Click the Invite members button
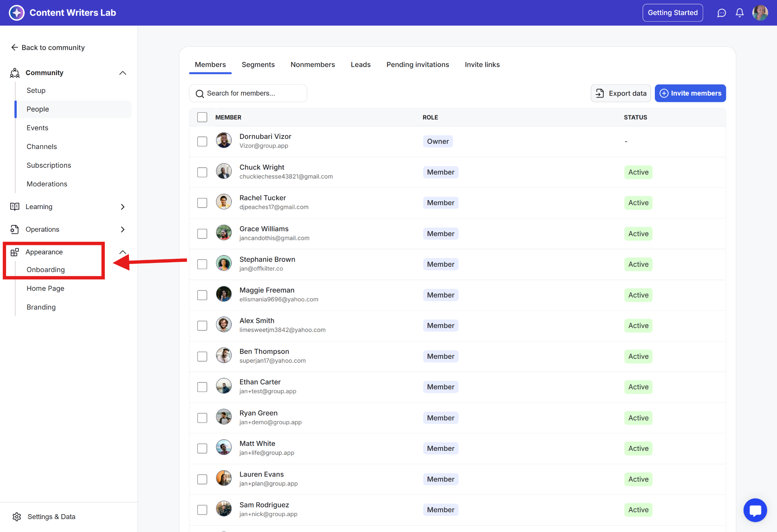The width and height of the screenshot is (777, 532). 690,93
